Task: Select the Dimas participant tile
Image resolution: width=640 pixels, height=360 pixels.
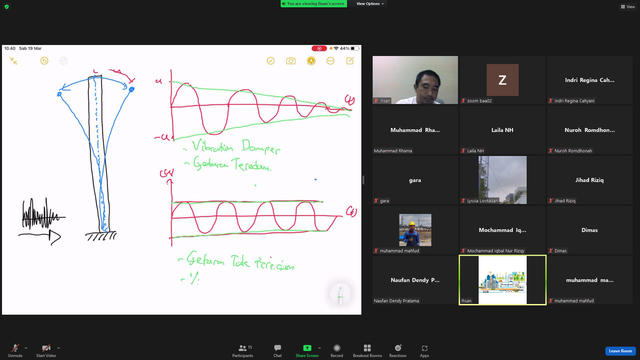Action: point(589,230)
